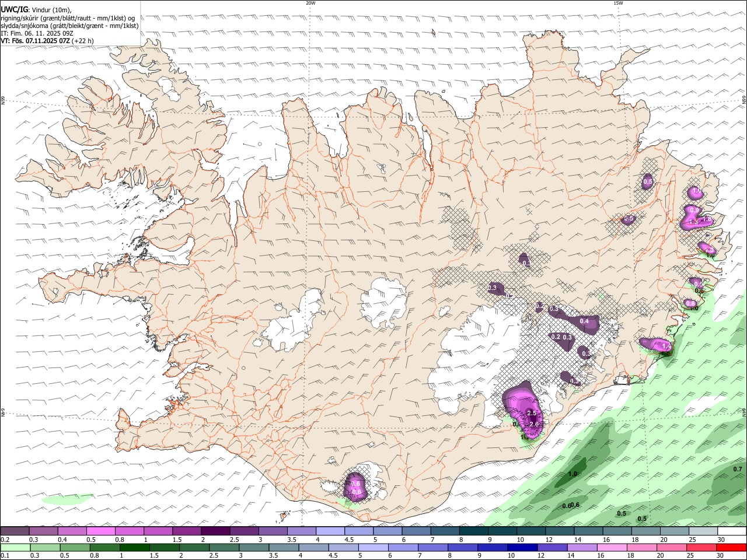This screenshot has height=560, width=747.
Task: Select upper legend swatch between 3 and 3.5
Action: coord(273,531)
